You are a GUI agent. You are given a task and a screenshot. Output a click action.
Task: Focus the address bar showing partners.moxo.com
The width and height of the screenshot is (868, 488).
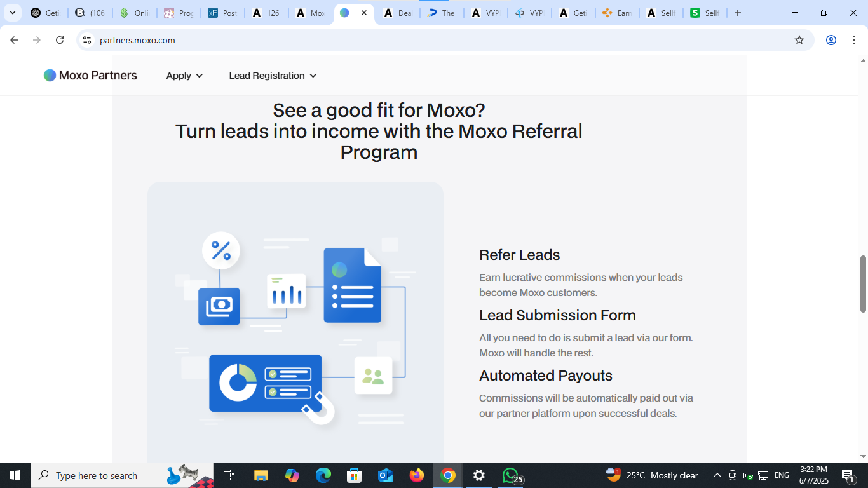click(445, 40)
